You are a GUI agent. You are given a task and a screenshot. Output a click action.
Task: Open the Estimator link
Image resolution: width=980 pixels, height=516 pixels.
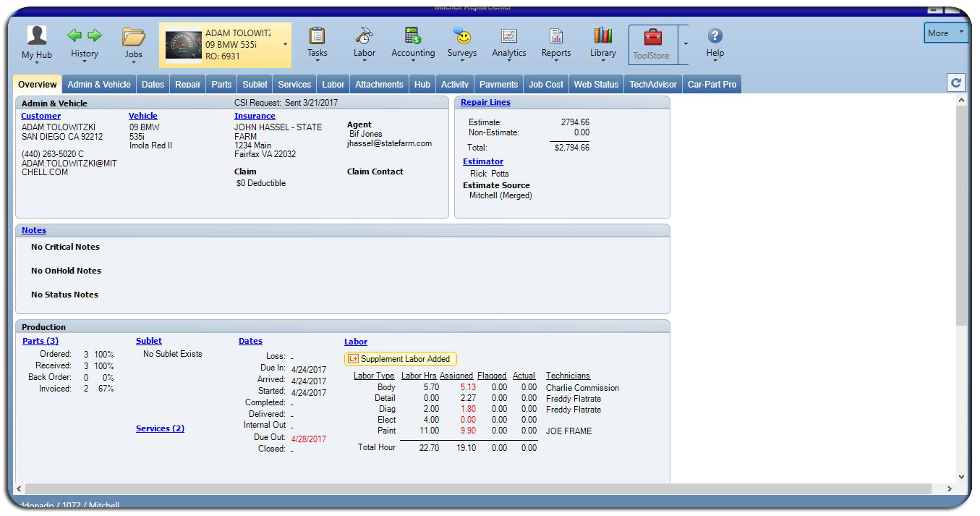pos(483,161)
